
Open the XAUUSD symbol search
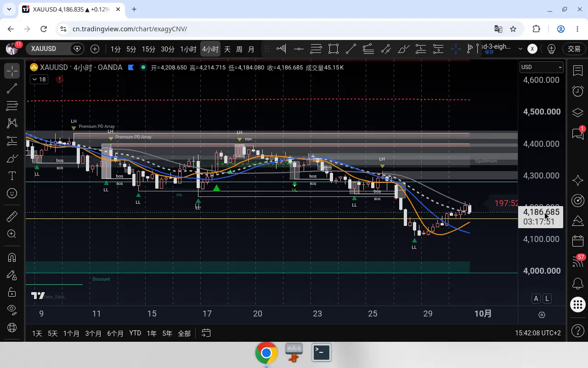[44, 49]
